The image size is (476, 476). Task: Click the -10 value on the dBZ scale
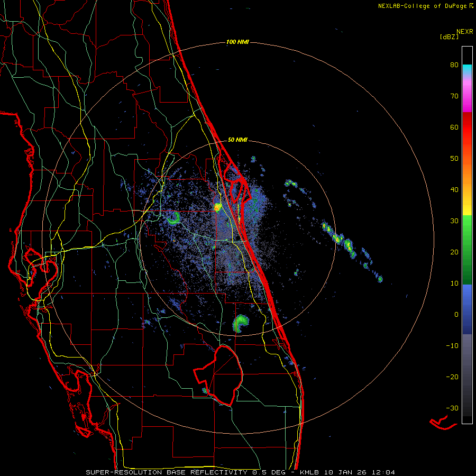[x=452, y=346]
